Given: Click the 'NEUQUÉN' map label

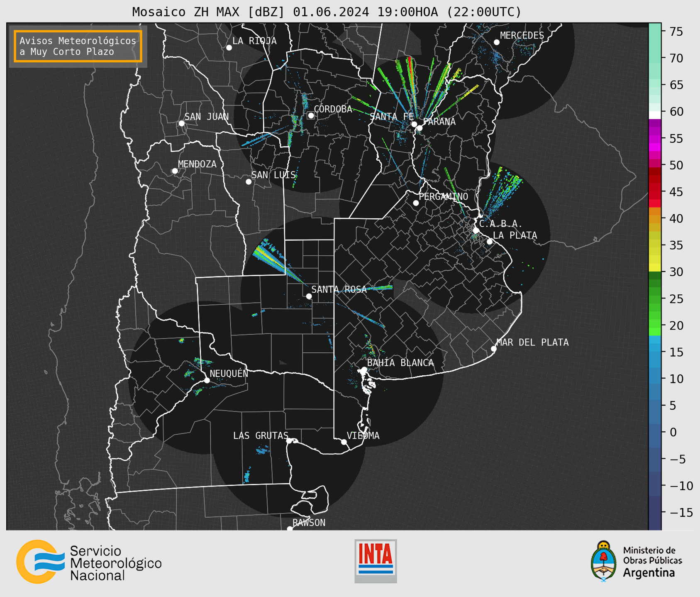Looking at the screenshot, I should [229, 374].
